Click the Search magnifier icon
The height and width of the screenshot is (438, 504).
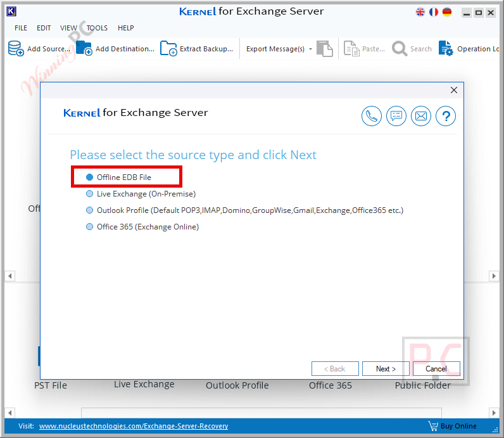coord(400,49)
